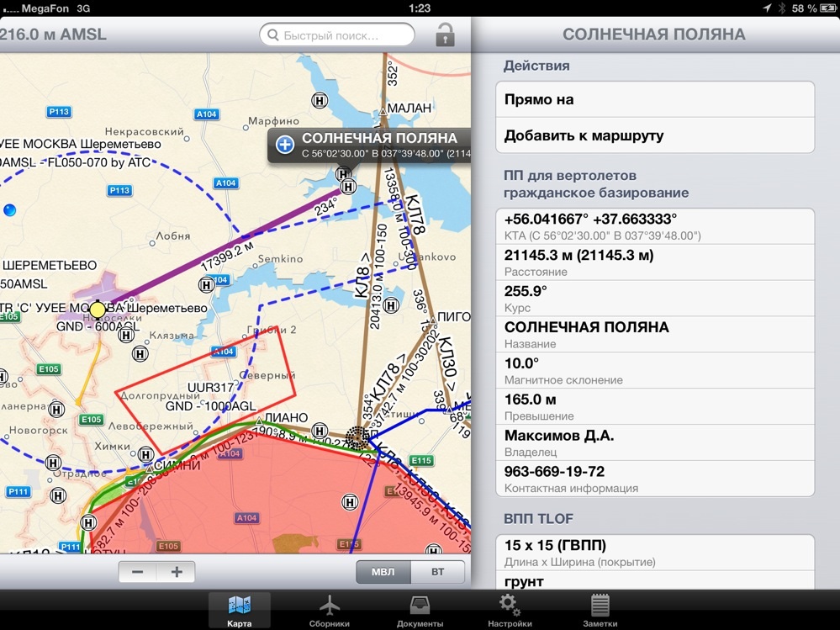Screen dimensions: 840x630
Task: Switch to the Карта map tab
Action: coord(240,611)
